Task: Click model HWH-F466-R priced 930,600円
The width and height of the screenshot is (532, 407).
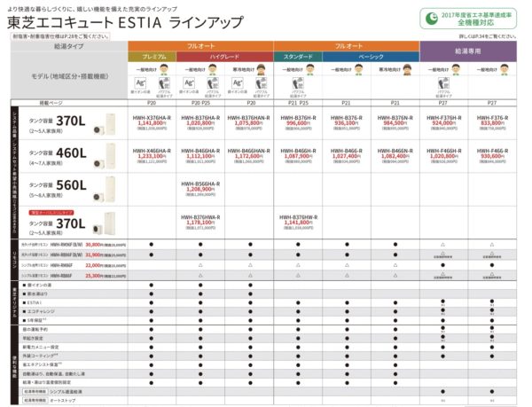Action: 492,156
